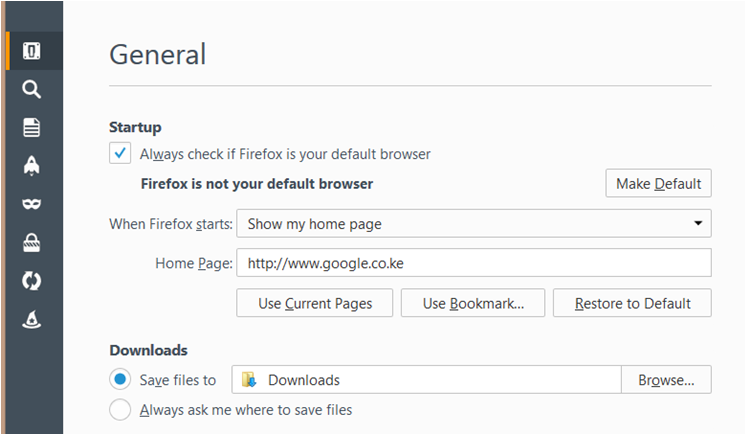Click the Use Bookmark button
Screen dimensions: 746x435
(x=472, y=303)
